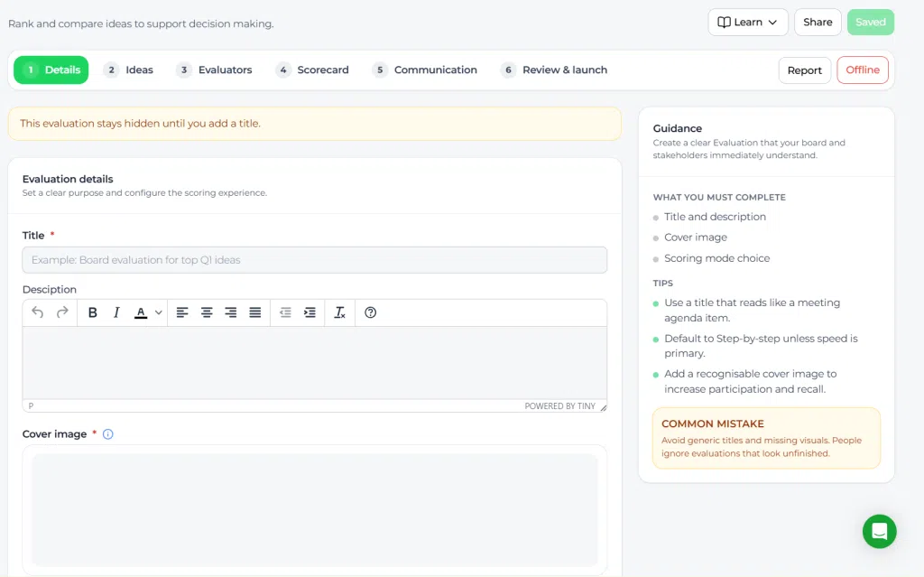Screen dimensions: 924x577
Task: Apply text color with underlined A
Action: tap(140, 312)
